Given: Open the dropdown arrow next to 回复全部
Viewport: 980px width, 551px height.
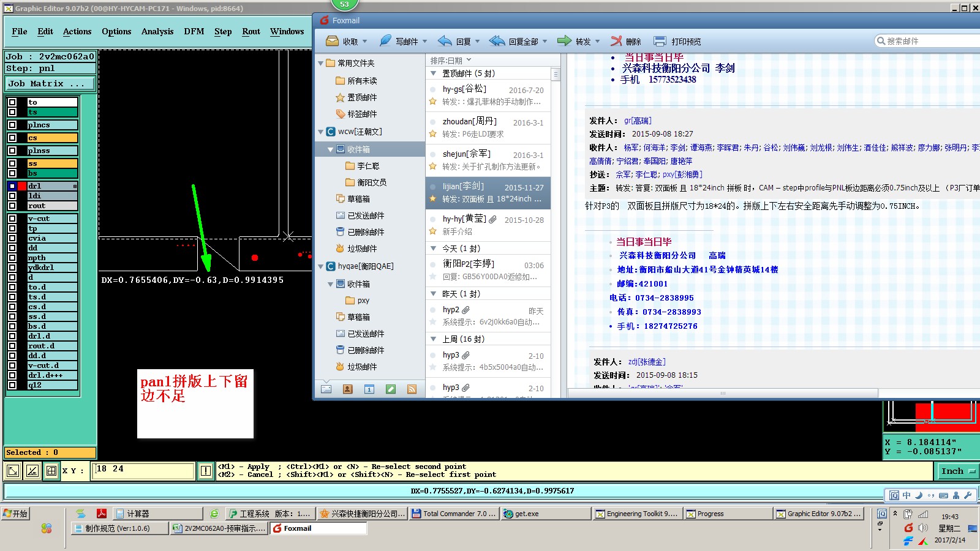Looking at the screenshot, I should pos(545,42).
